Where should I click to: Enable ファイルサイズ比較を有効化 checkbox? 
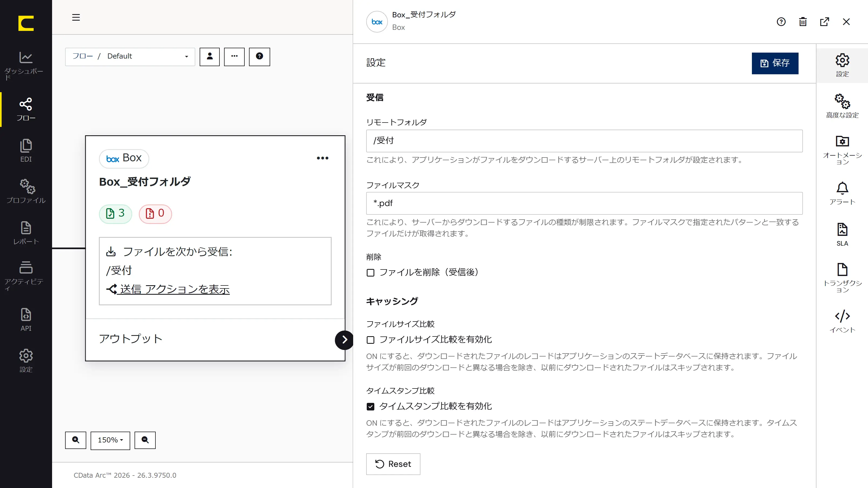point(370,340)
